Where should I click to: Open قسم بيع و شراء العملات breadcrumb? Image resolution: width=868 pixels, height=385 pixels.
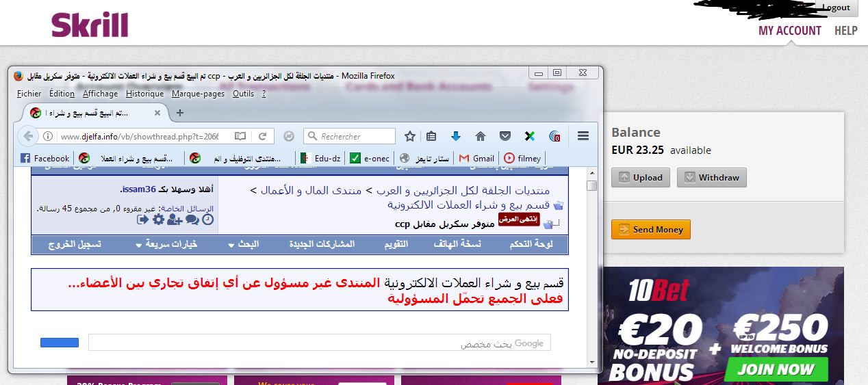point(469,205)
